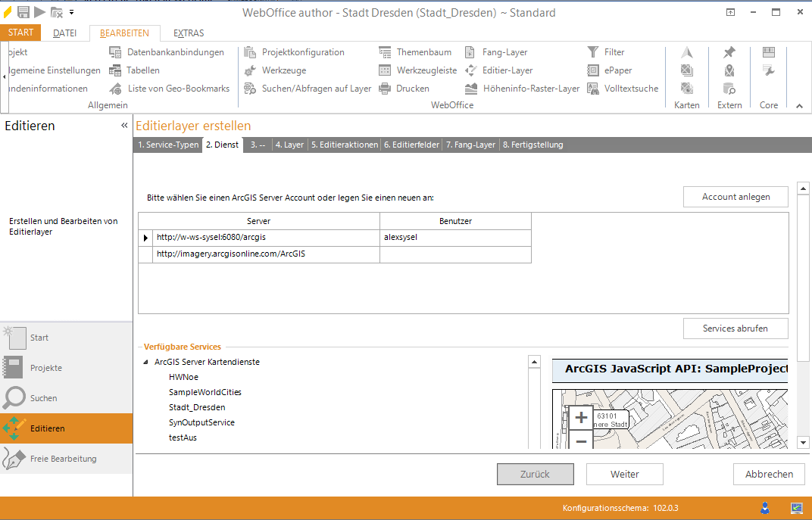Go to the 4. Layer wizard step

click(x=289, y=145)
